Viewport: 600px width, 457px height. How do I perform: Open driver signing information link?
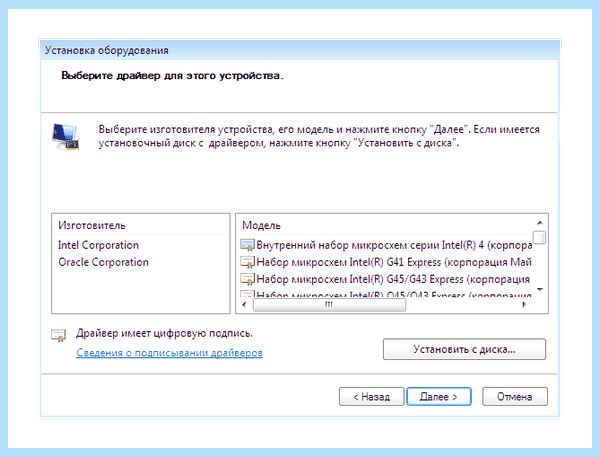pos(170,353)
